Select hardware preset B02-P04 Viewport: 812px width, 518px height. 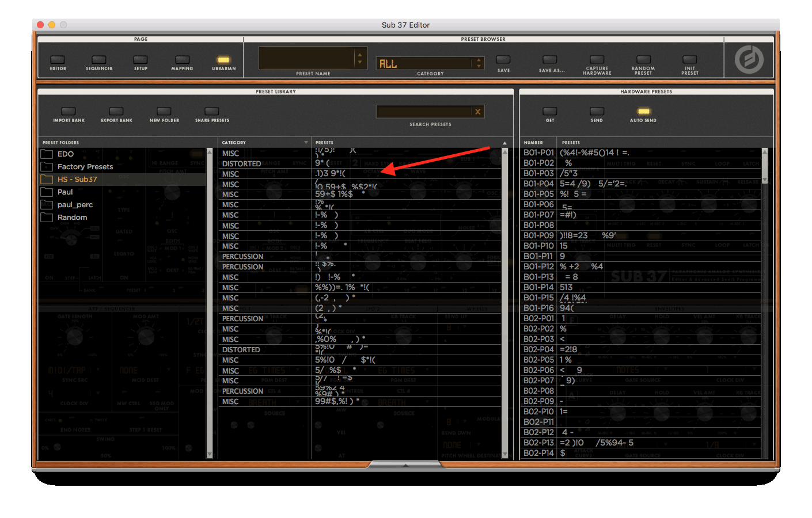641,350
